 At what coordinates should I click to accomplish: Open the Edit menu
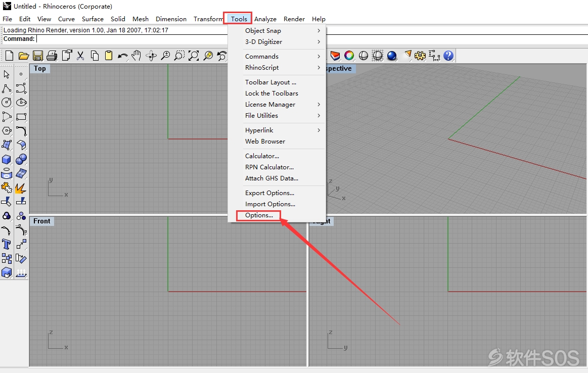(x=25, y=19)
